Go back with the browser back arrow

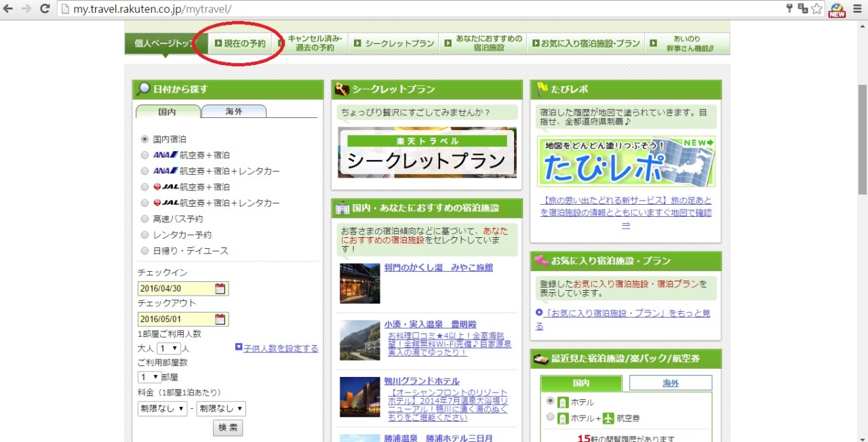[x=9, y=9]
